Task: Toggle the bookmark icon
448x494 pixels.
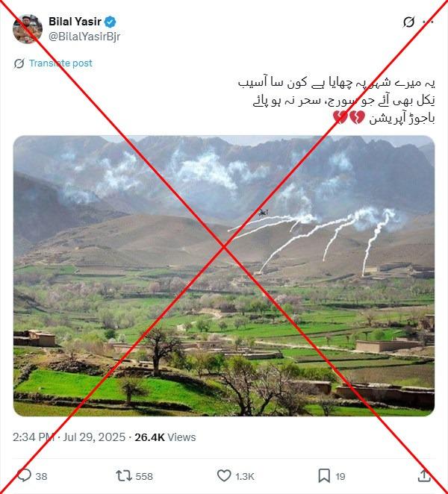Action: tap(324, 476)
